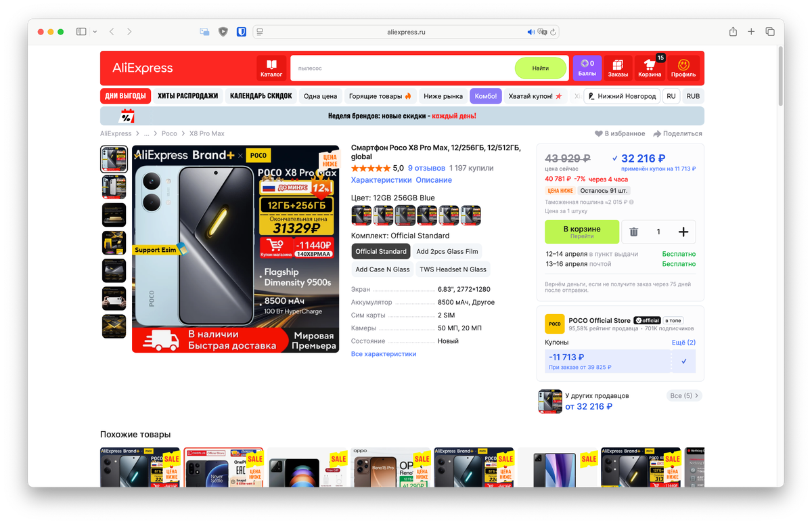The width and height of the screenshot is (812, 524).
Task: Open КАЛЕНДАРЬ СКИДОК tab
Action: click(261, 96)
